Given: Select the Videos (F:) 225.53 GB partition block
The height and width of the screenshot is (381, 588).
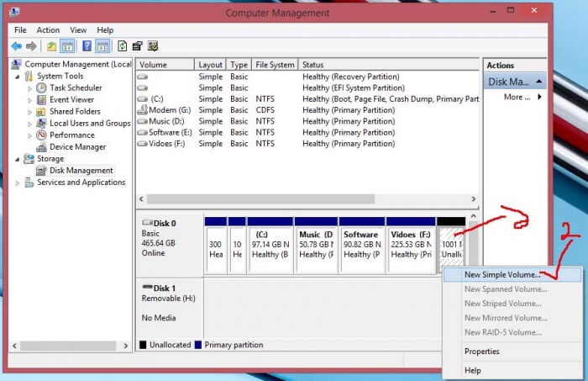Looking at the screenshot, I should pos(411,245).
